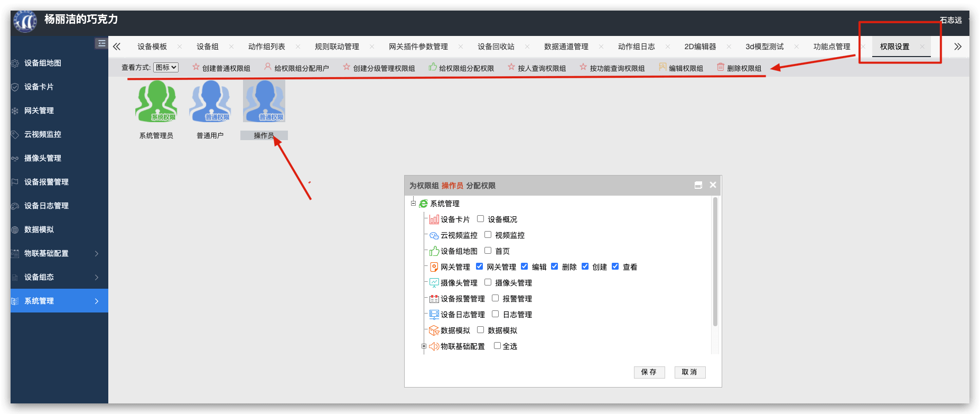The height and width of the screenshot is (414, 980).
Task: Expand the 物联基础配置 tree node
Action: click(424, 346)
